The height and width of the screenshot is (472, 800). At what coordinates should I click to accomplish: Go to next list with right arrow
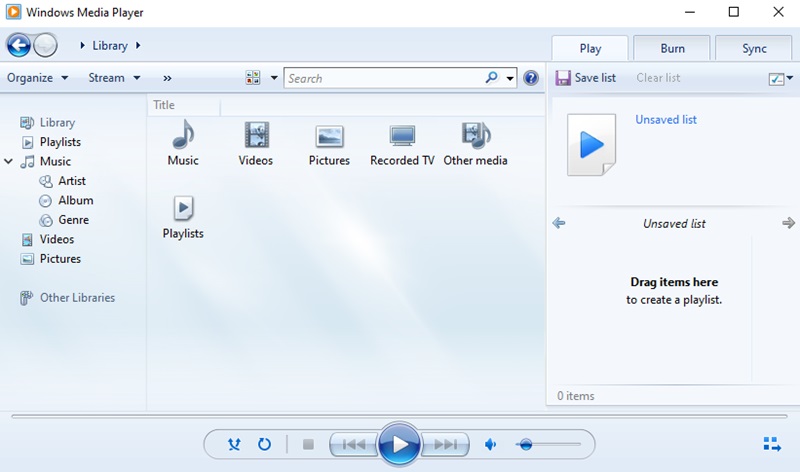[x=788, y=223]
